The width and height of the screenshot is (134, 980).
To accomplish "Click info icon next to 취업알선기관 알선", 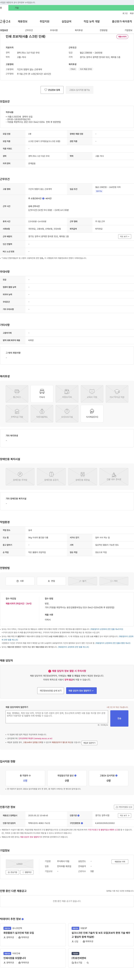I will click(x=75, y=775).
